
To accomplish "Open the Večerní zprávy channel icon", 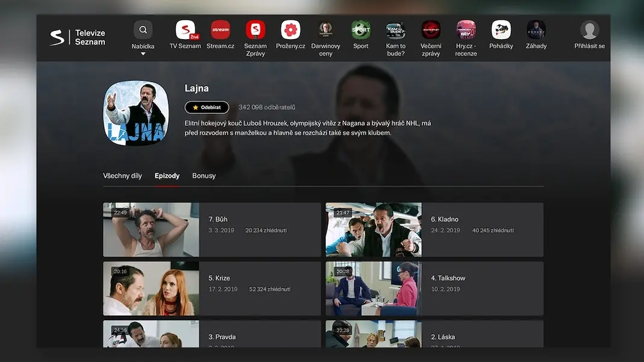I will tap(431, 30).
